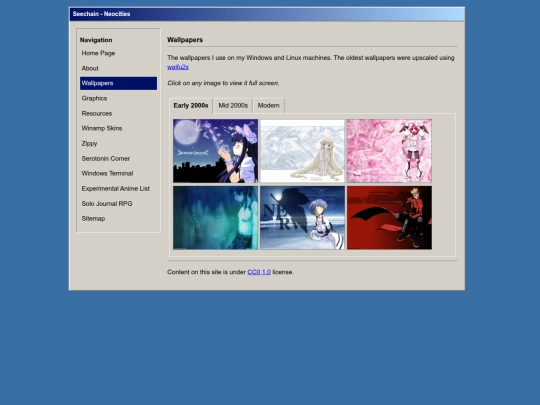Open the Windows Terminal page
Screen dimensions: 540x405
(118, 173)
